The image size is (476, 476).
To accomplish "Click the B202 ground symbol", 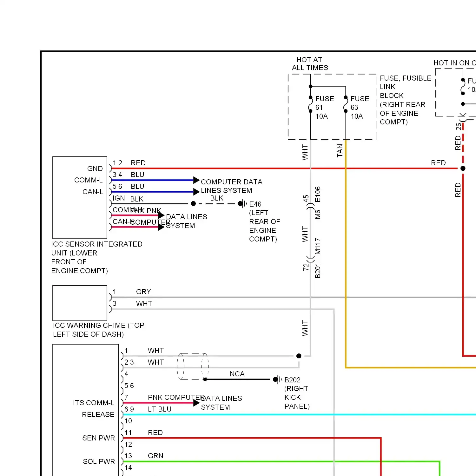I will tap(277, 380).
